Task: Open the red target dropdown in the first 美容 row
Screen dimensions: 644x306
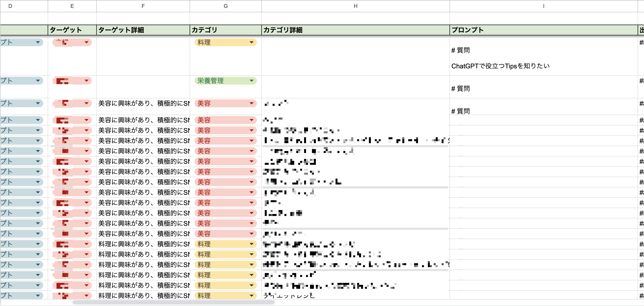Action: tap(86, 103)
